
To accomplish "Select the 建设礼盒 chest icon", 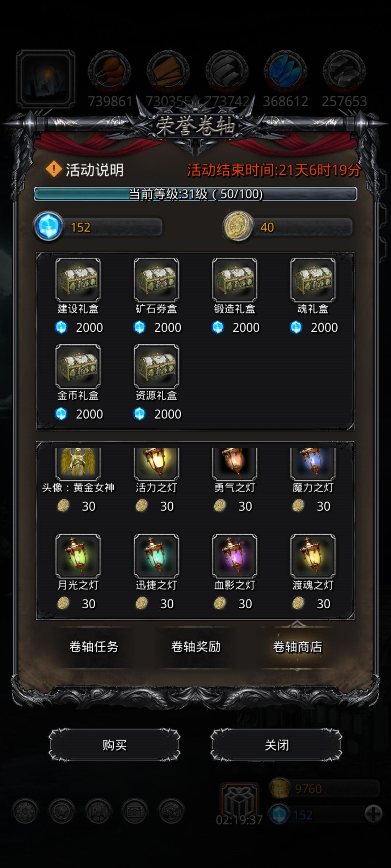I will [78, 280].
